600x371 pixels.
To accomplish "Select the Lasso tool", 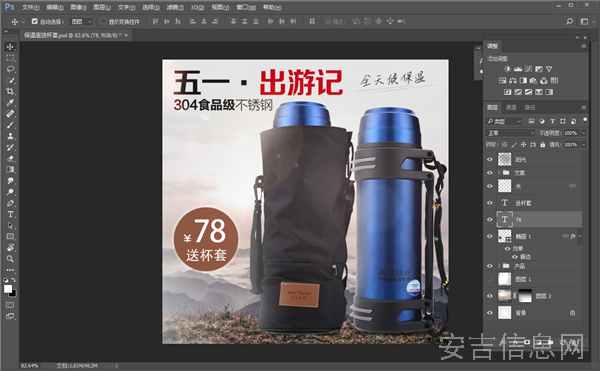I will pyautogui.click(x=10, y=69).
